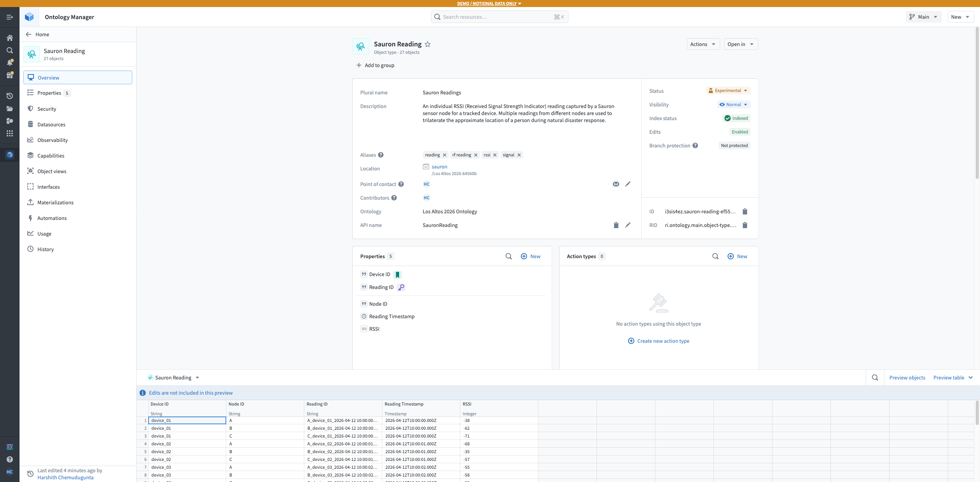The height and width of the screenshot is (482, 980).
Task: Go to Datasources in sidebar
Action: [x=51, y=124]
